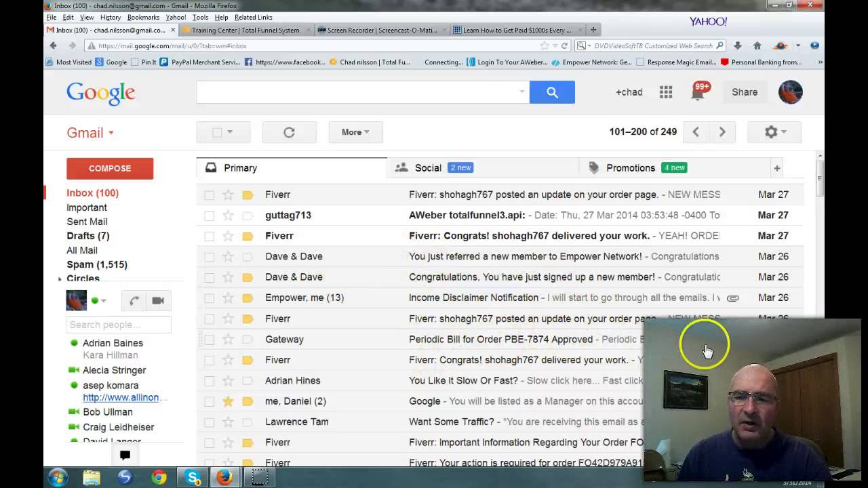Screen dimensions: 868x488
Task: Open the More actions dropdown
Action: (355, 132)
